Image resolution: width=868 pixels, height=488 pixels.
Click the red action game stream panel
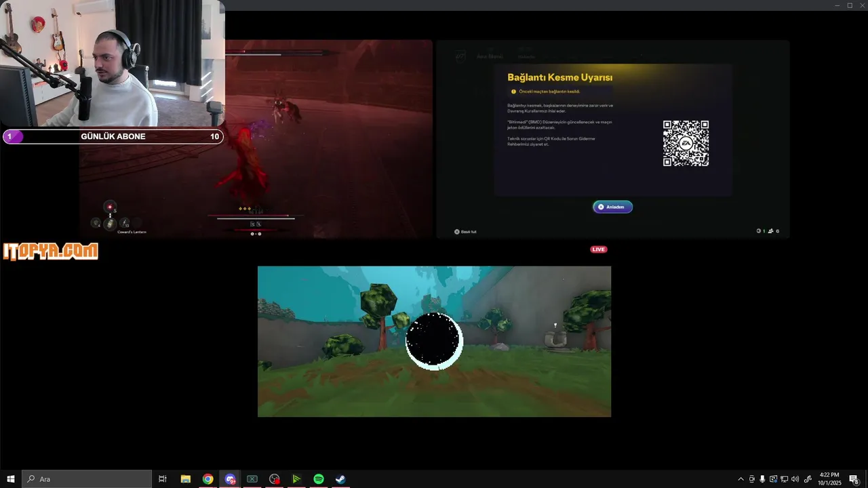click(256, 139)
